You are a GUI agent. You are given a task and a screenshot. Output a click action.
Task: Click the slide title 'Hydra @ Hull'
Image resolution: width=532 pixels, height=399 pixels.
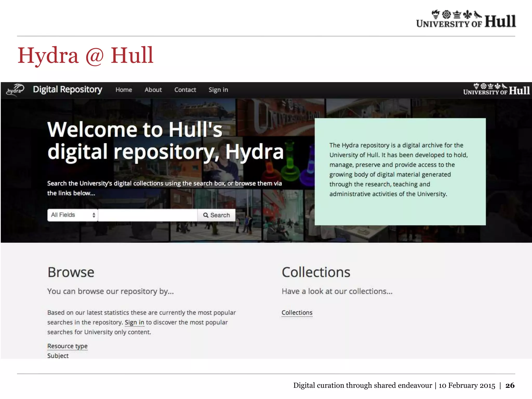(x=85, y=55)
